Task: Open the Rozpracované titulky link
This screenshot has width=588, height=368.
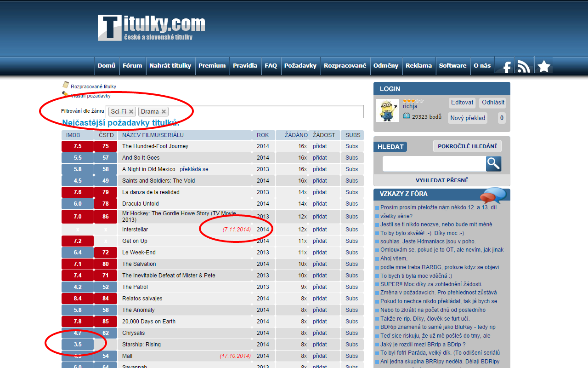Action: tap(93, 86)
